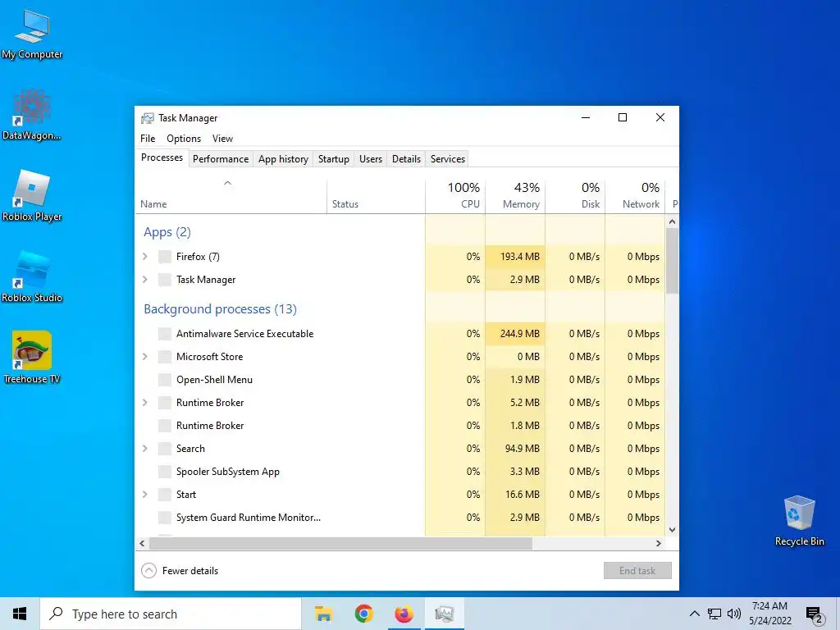Click the Task Manager title bar icon
Viewport: 840px width, 630px height.
pyautogui.click(x=148, y=118)
